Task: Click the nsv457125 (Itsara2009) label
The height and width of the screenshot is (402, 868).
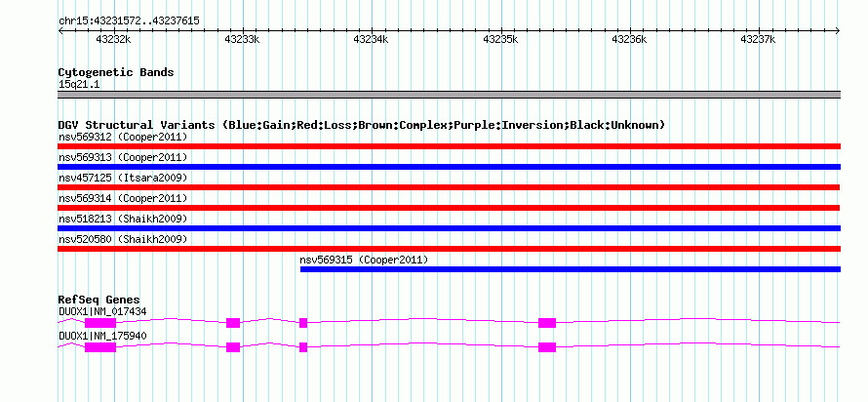Action: coord(123,178)
